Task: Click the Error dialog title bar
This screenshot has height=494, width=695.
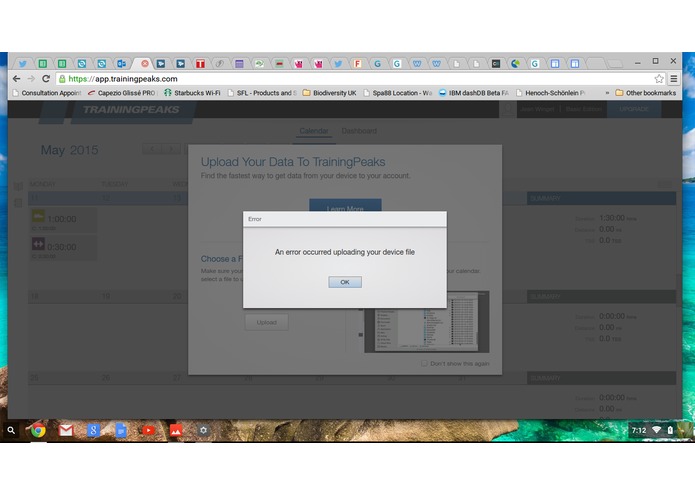Action: 345,219
